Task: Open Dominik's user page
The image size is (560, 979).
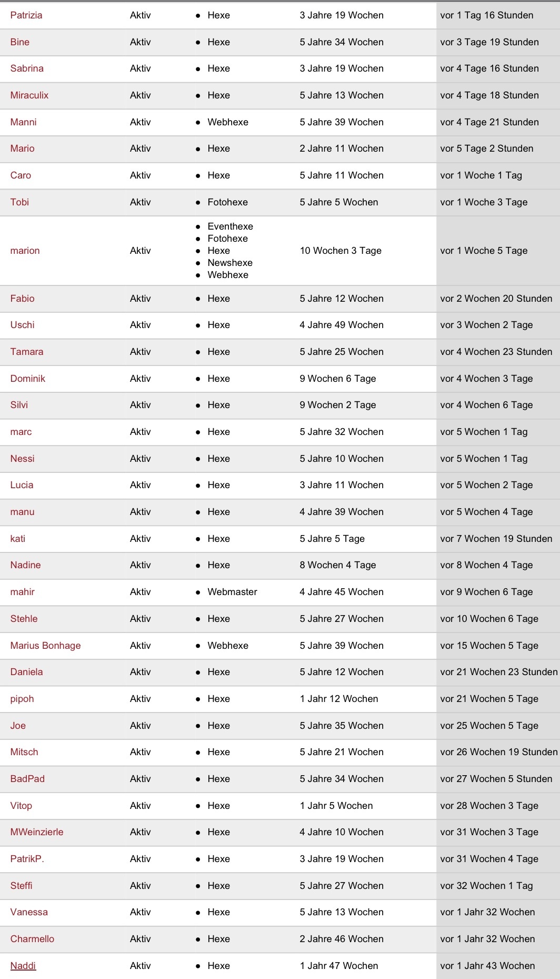Action: (28, 379)
